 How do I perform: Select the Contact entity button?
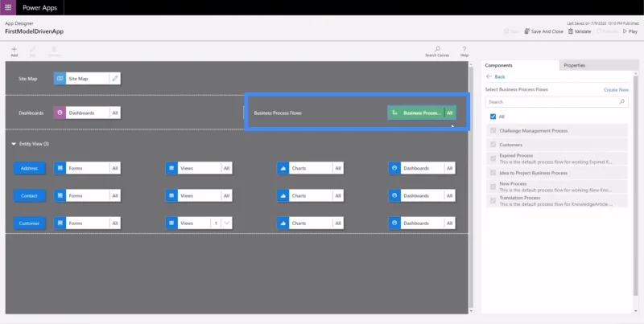[x=29, y=195]
